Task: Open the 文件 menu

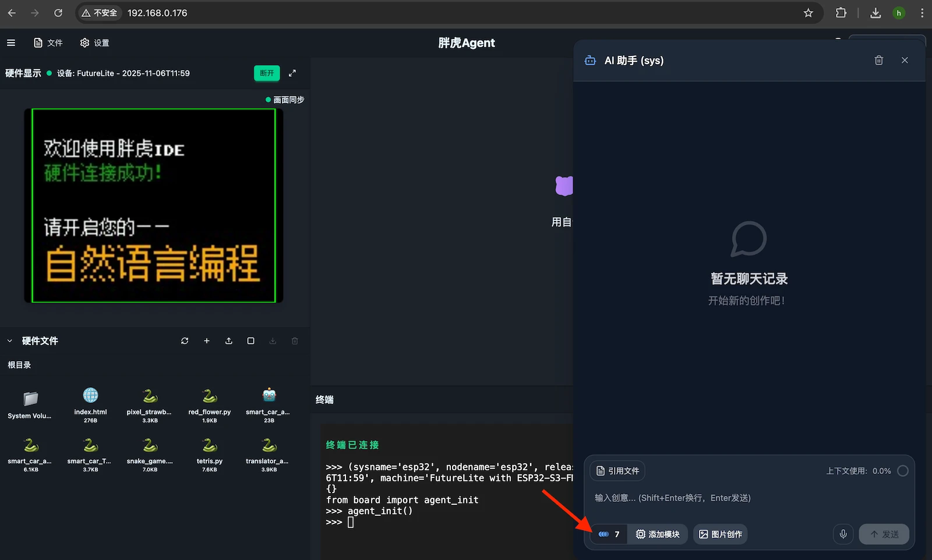Action: (48, 43)
